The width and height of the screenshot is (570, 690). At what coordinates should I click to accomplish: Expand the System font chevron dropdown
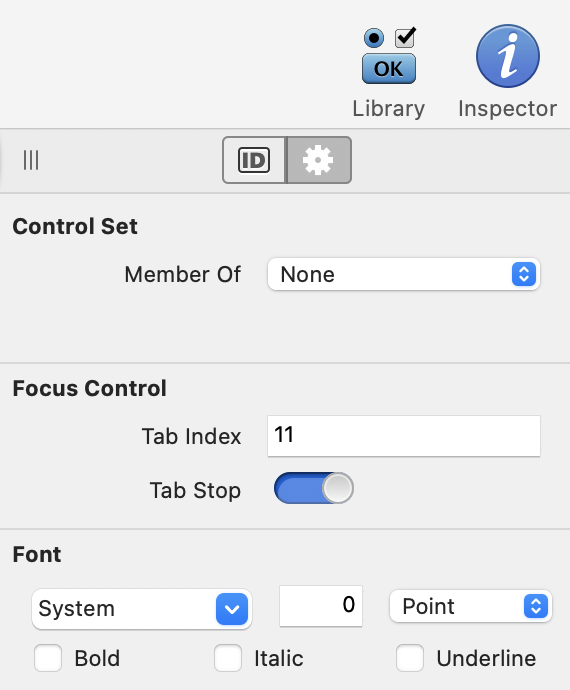click(232, 609)
